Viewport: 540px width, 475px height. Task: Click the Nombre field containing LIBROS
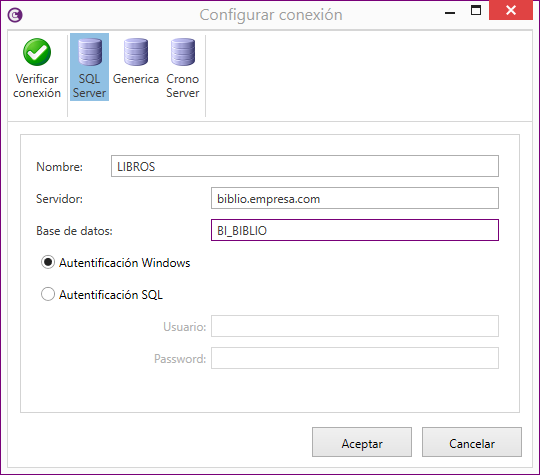[305, 166]
